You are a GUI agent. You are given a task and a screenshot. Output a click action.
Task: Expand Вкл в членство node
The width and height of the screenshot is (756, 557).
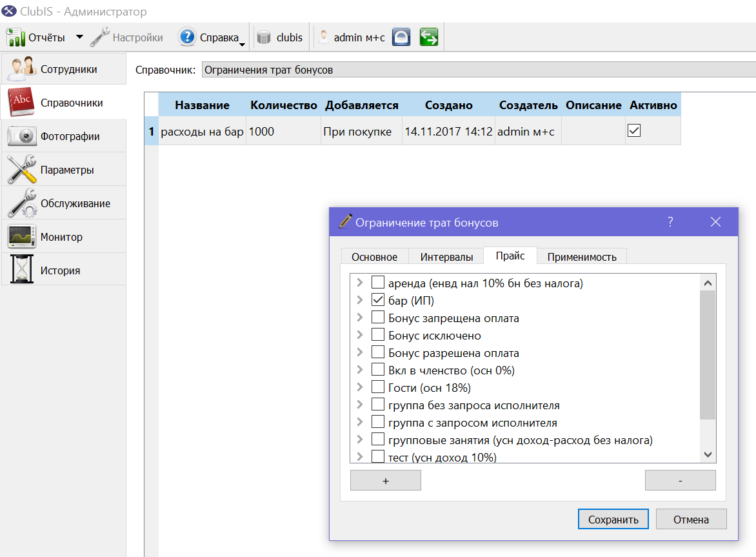coord(360,369)
